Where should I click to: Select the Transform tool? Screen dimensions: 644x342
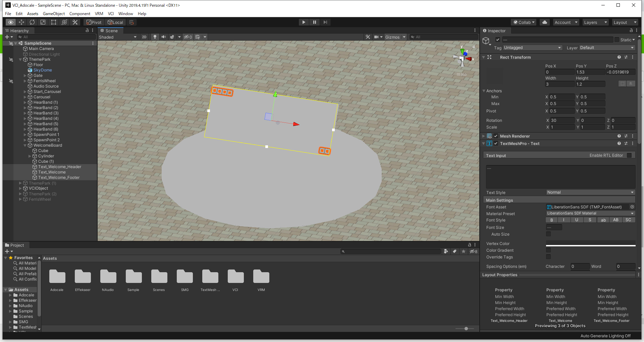64,22
